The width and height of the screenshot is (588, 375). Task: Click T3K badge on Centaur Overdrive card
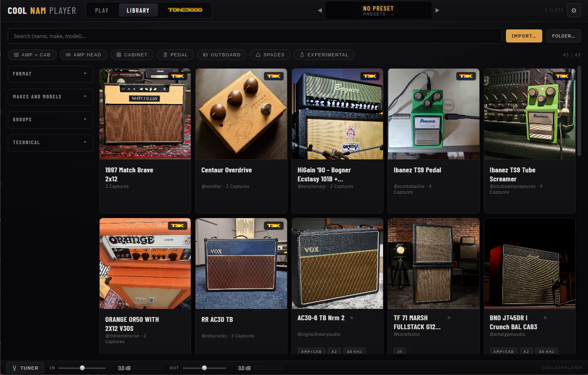(x=274, y=76)
